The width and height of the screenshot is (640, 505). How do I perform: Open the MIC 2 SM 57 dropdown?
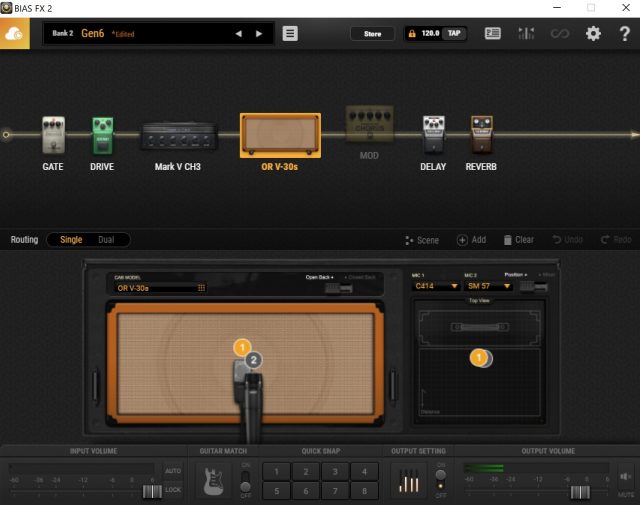[488, 286]
